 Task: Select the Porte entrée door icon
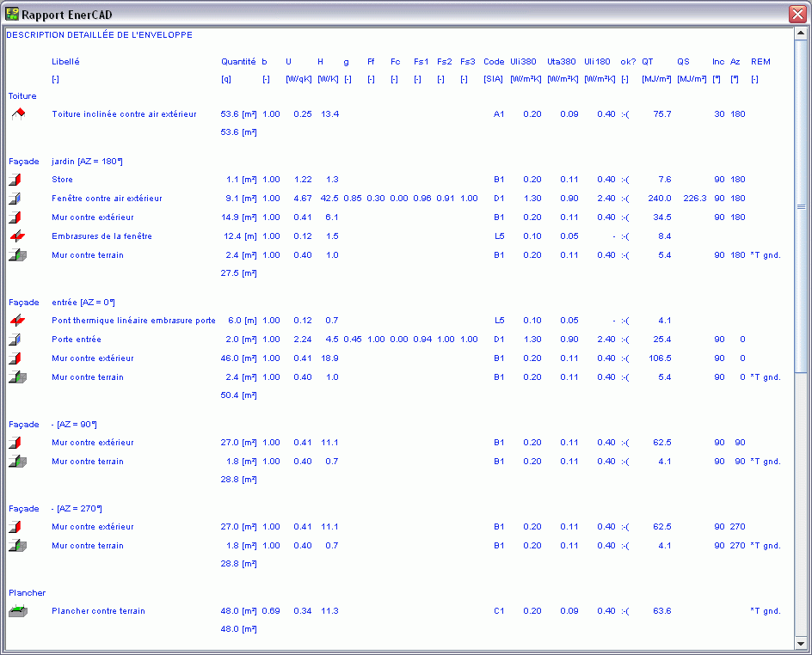click(x=16, y=340)
